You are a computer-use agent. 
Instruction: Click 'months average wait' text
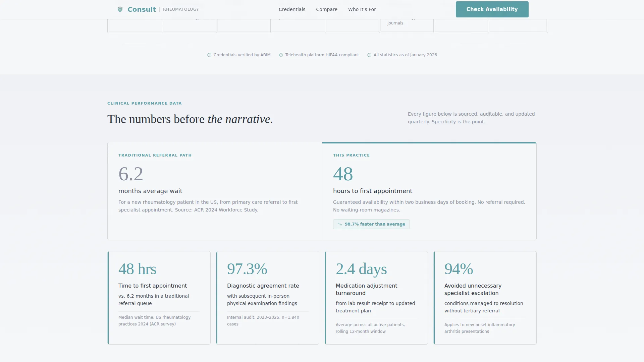coord(150,191)
